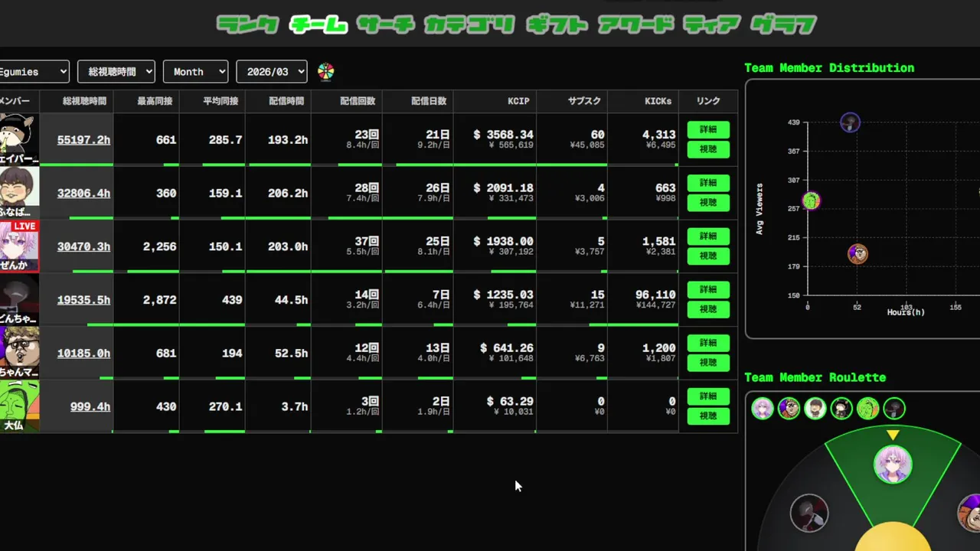The height and width of the screenshot is (551, 980).
Task: Click purple-haired girl in highlighted roulette segment
Action: click(893, 465)
